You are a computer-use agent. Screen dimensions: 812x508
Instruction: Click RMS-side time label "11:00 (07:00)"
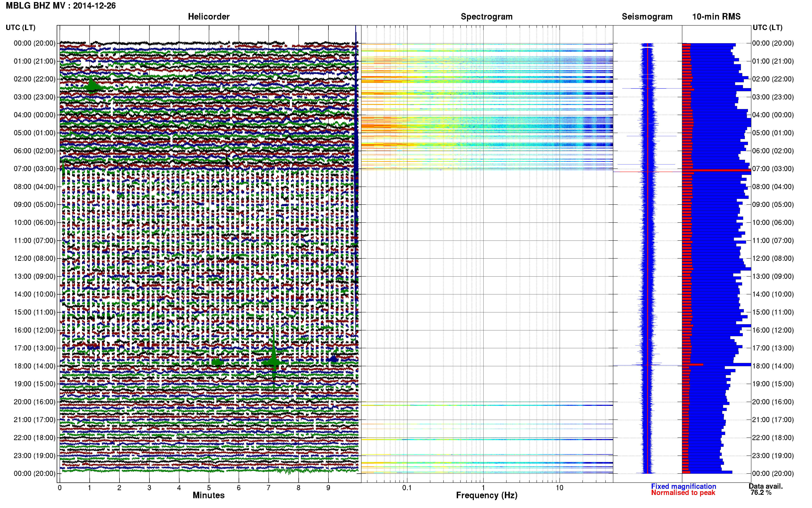(x=773, y=241)
